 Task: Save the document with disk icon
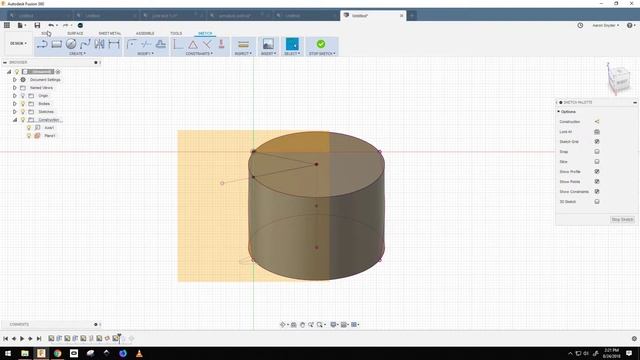[x=37, y=25]
